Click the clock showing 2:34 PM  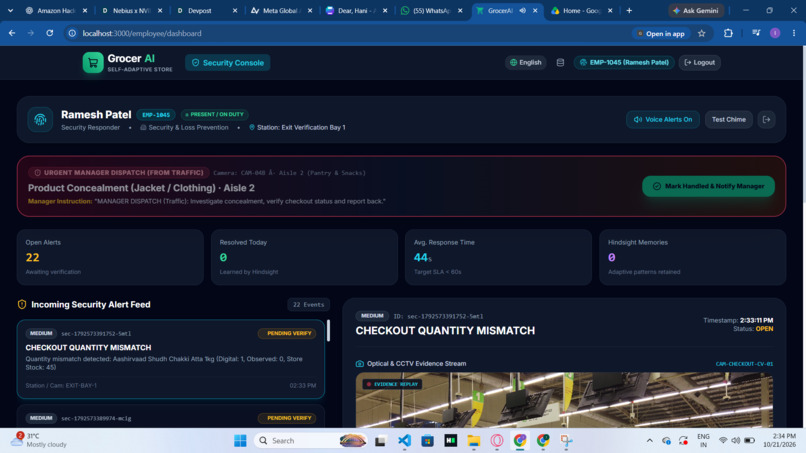[x=779, y=440]
